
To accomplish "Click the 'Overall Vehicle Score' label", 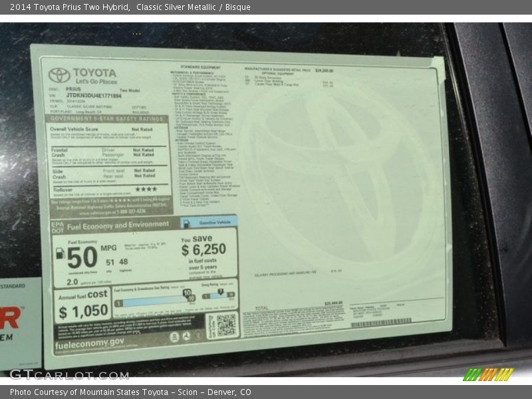I will [x=74, y=129].
